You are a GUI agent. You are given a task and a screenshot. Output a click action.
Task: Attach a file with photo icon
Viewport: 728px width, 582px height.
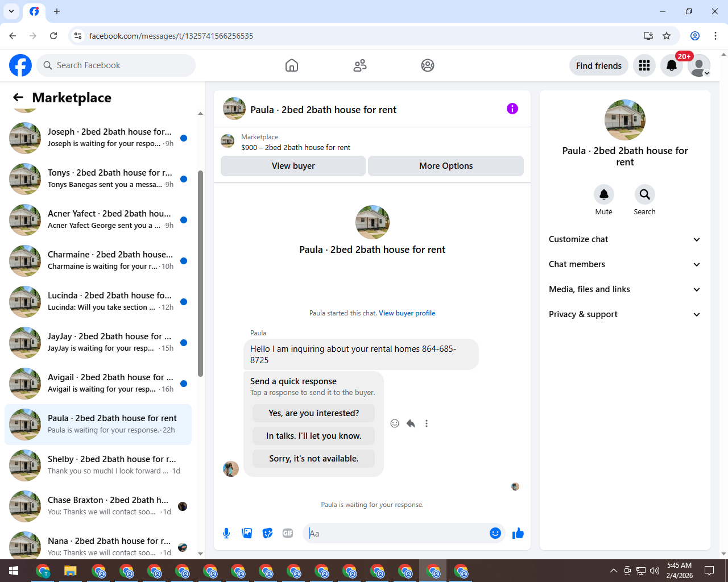(x=247, y=533)
